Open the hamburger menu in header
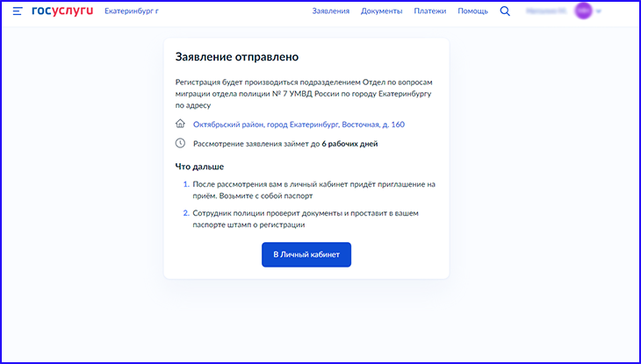The height and width of the screenshot is (364, 641). tap(18, 11)
